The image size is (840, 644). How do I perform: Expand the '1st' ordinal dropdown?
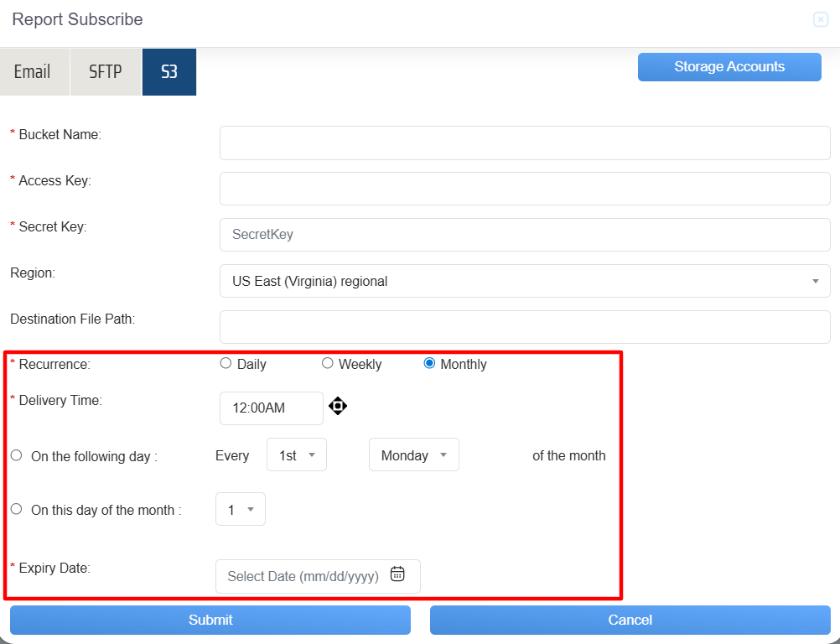tap(297, 455)
